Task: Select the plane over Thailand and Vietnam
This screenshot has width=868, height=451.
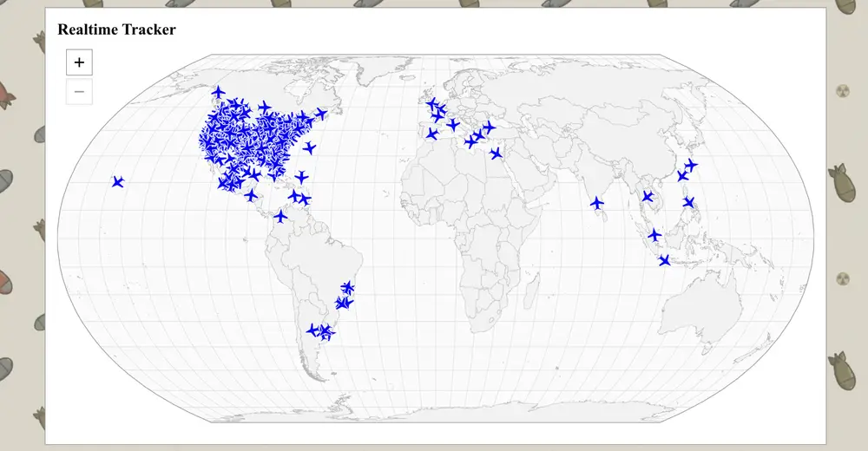Action: [648, 197]
